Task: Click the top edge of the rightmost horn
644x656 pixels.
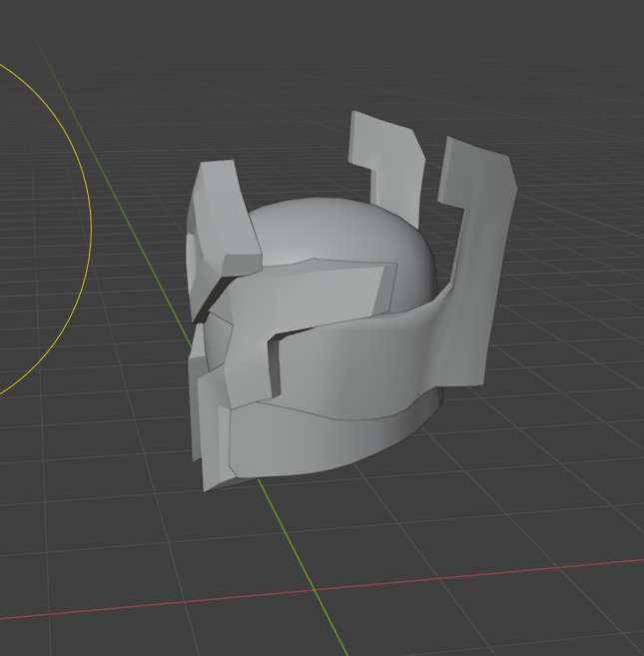Action: (479, 148)
